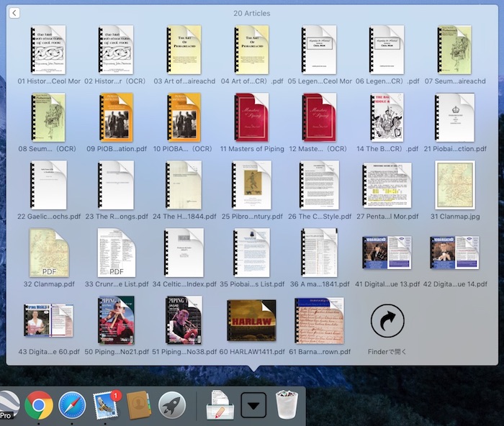Open 12 Maste... (OCR) book
Image resolution: width=504 pixels, height=426 pixels.
(x=319, y=117)
